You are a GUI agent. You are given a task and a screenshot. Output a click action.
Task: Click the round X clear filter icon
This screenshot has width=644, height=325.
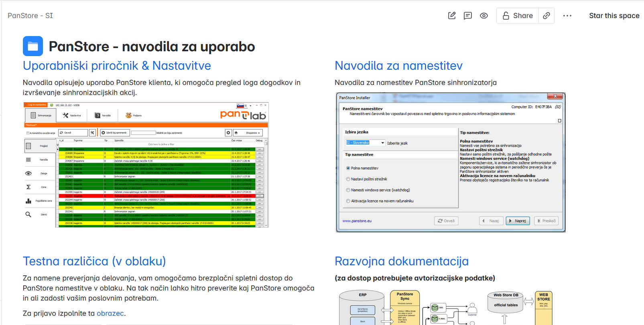point(228,133)
